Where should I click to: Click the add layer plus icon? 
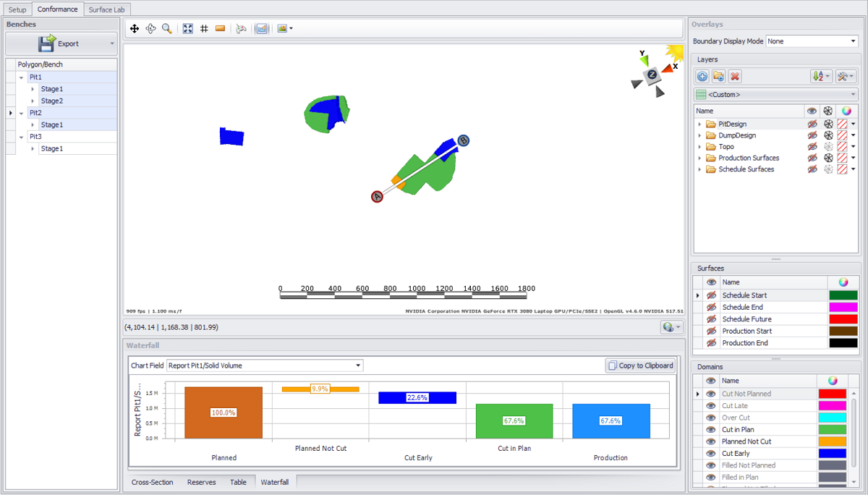point(702,76)
